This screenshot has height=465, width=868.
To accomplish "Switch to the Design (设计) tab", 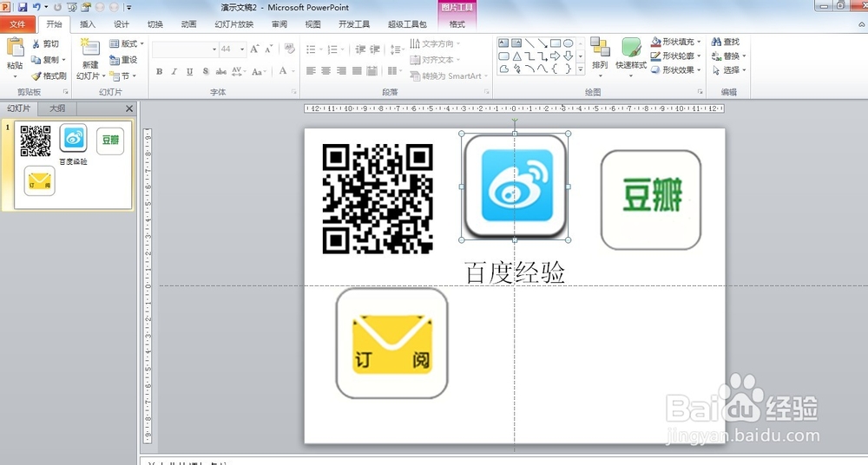I will click(122, 23).
